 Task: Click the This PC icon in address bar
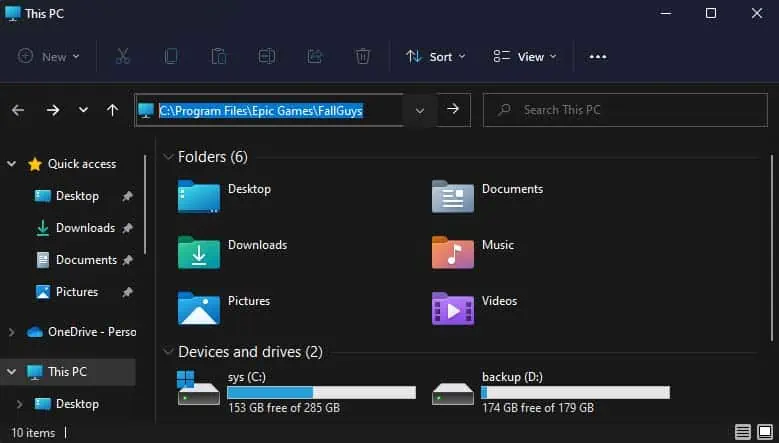click(146, 110)
